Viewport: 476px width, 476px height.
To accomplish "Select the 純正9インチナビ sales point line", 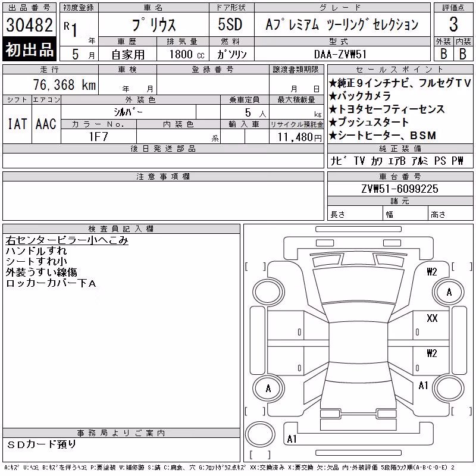I will point(400,83).
